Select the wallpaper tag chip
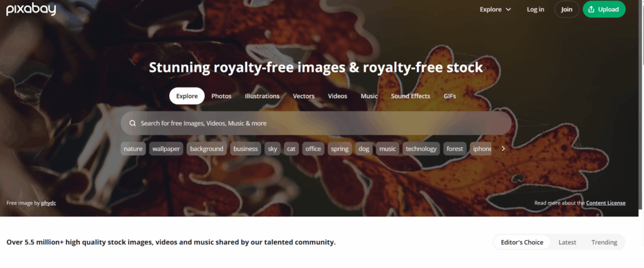The height and width of the screenshot is (268, 644). tap(166, 149)
